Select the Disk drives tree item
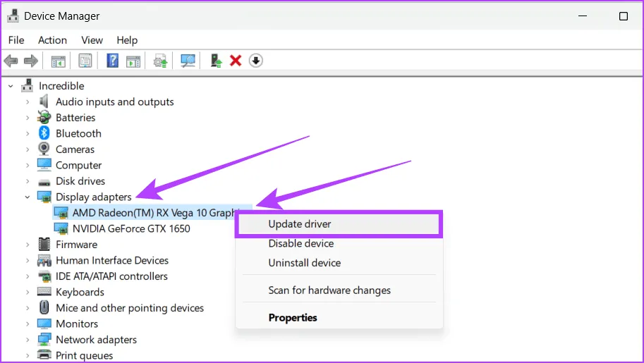Screen dimensions: 644x363 coord(80,181)
